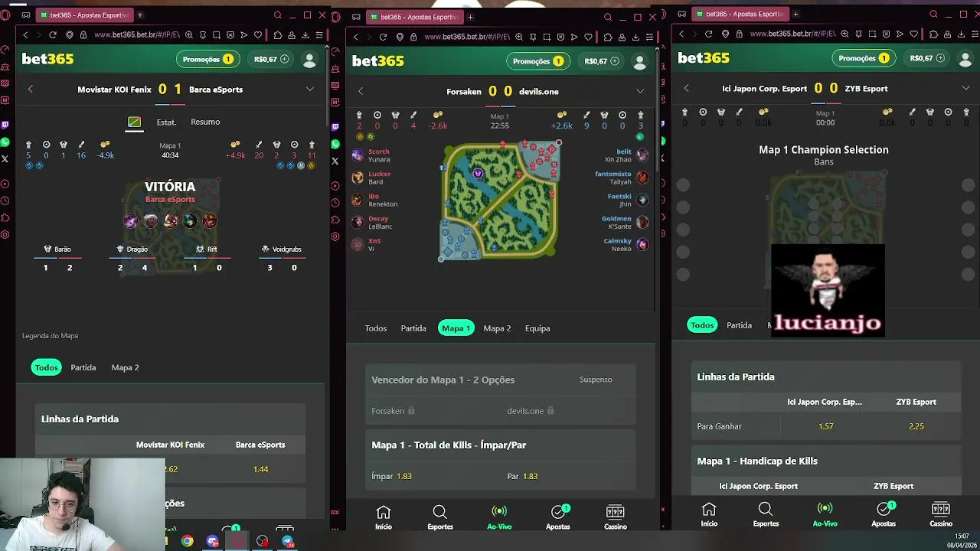Open Ao-Vivo in the Forsaken window bottom bar
Screen dimensions: 980x551
click(499, 517)
